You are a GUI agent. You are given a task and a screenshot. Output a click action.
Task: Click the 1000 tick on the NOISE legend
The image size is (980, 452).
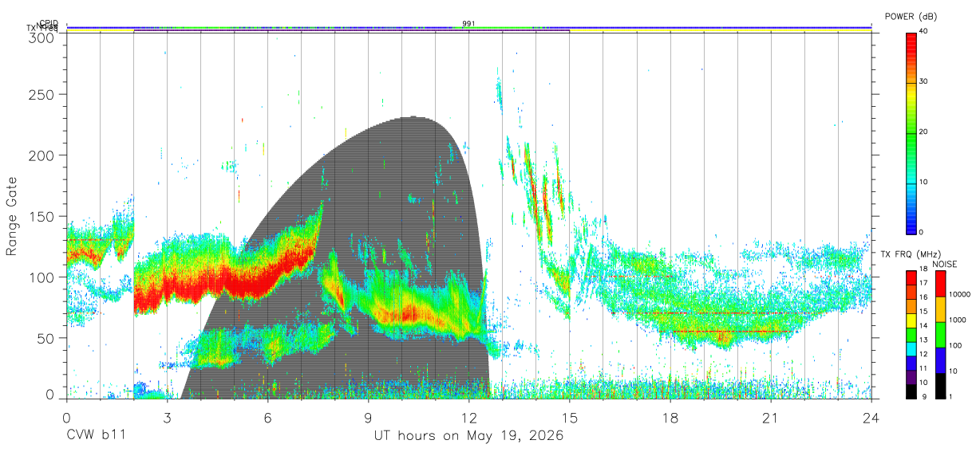point(959,320)
